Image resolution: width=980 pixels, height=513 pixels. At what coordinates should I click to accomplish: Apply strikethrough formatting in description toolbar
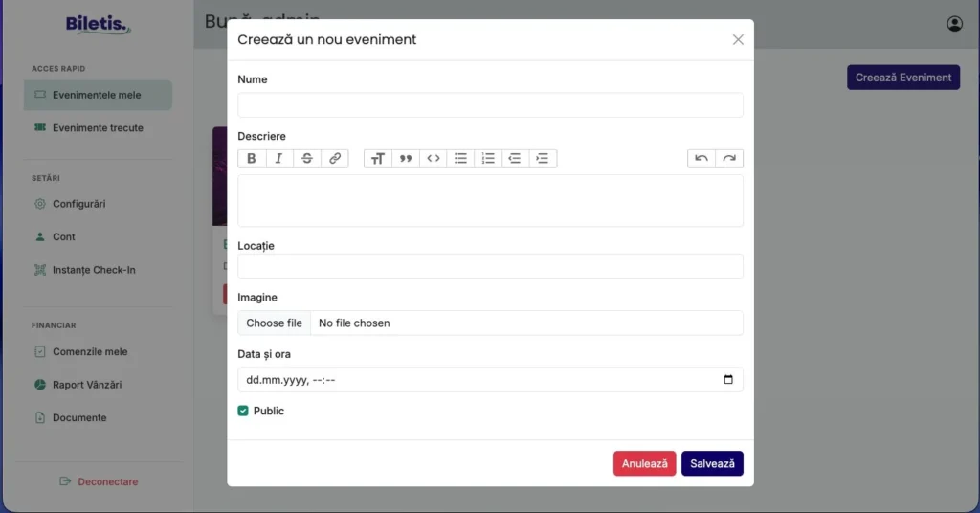tap(307, 159)
